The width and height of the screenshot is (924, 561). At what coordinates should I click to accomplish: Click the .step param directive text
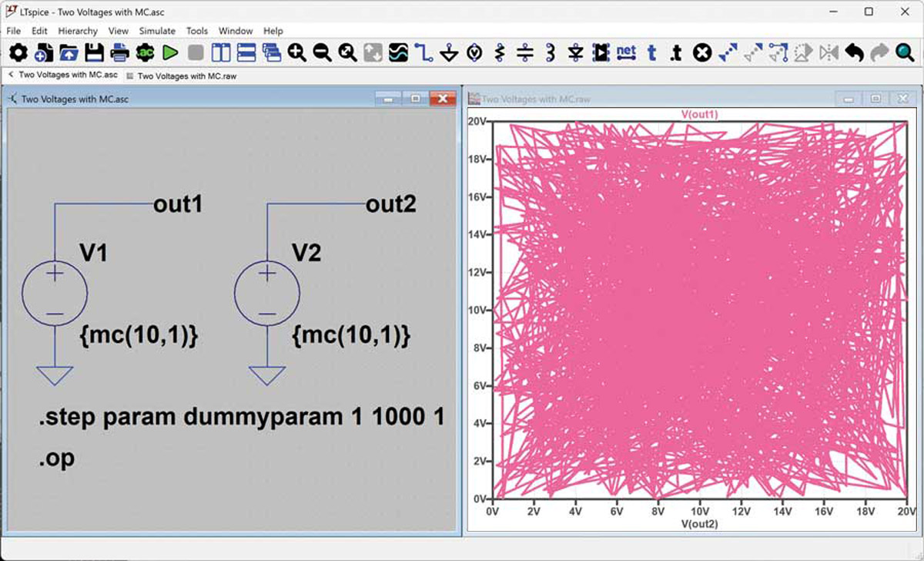pos(242,418)
